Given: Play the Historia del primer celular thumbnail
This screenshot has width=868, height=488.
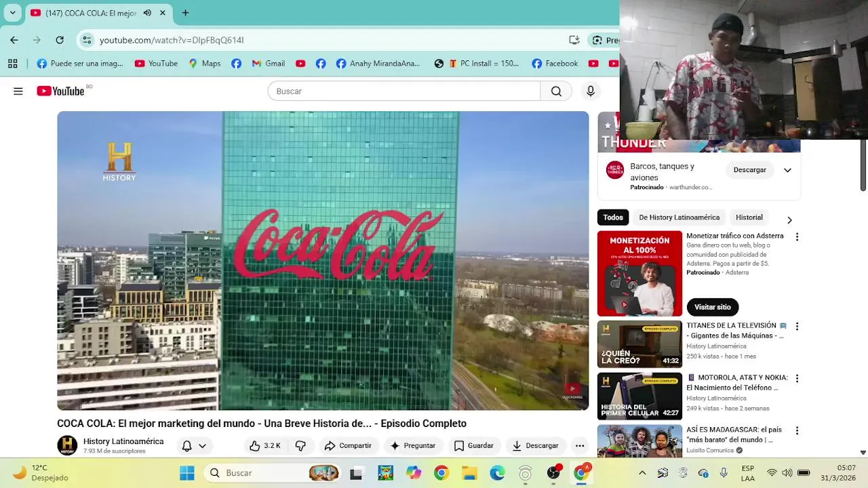Looking at the screenshot, I should coord(639,396).
